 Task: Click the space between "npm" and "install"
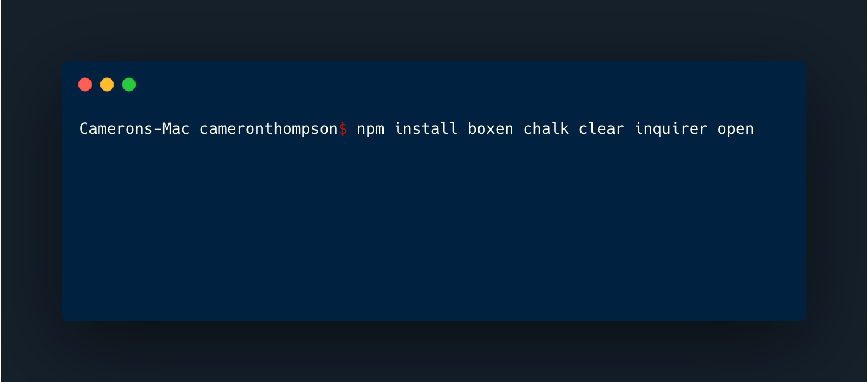389,129
